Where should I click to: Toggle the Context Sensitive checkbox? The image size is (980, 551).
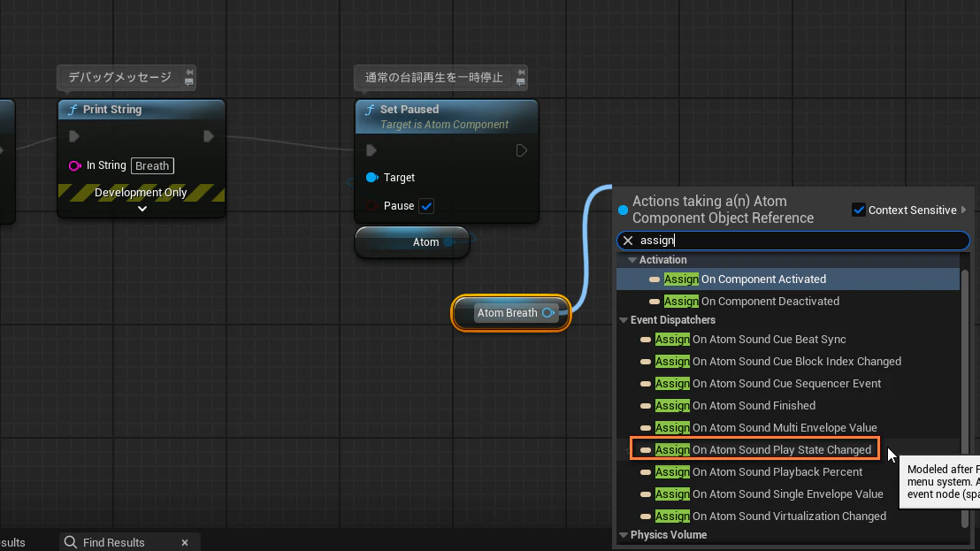click(x=859, y=210)
